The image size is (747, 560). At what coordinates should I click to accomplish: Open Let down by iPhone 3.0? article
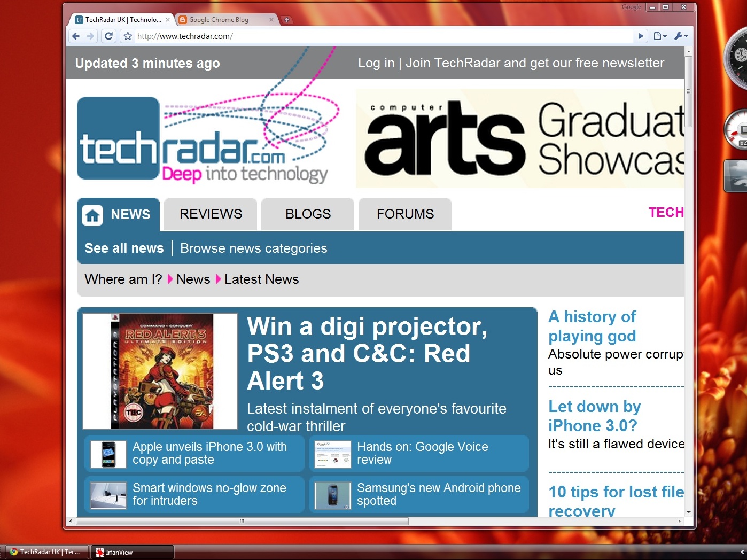point(594,416)
